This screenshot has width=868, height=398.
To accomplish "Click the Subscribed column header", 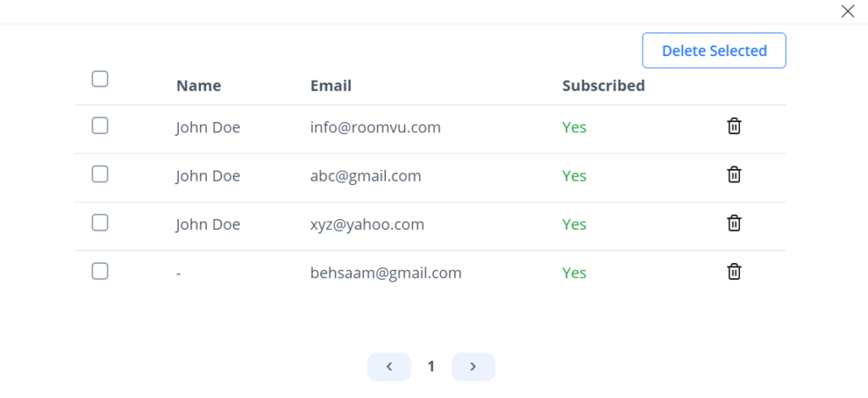I will [x=604, y=86].
